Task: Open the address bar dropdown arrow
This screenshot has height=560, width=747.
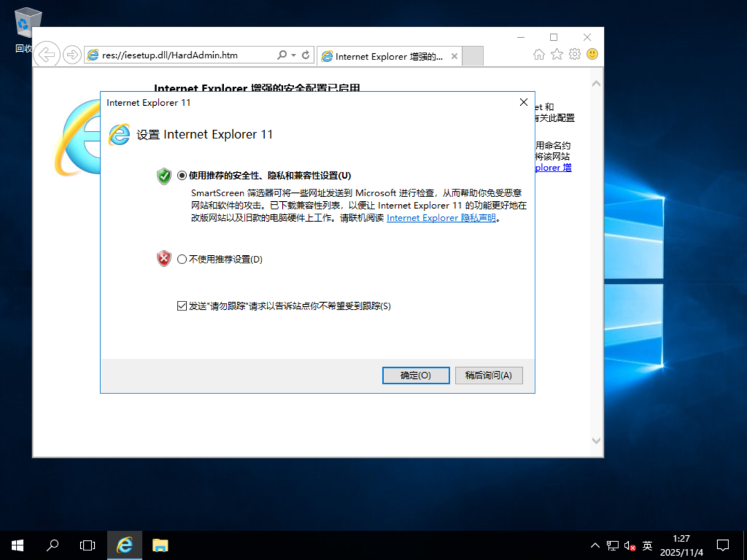Action: [x=293, y=55]
